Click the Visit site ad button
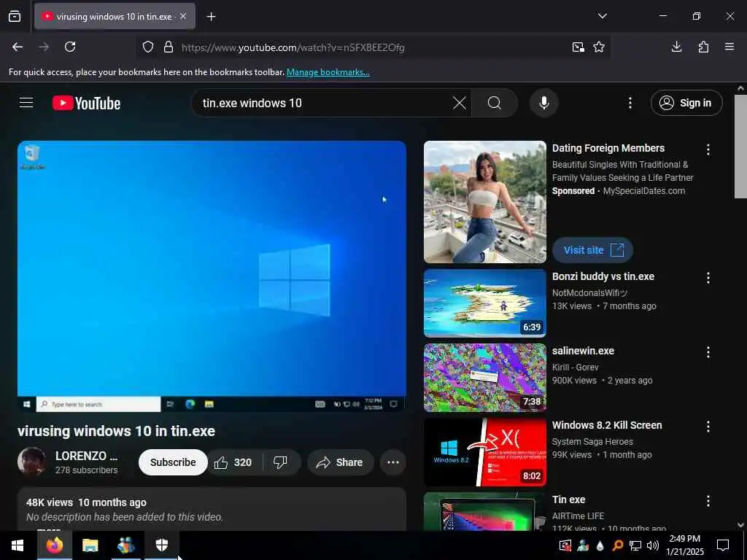 [592, 250]
